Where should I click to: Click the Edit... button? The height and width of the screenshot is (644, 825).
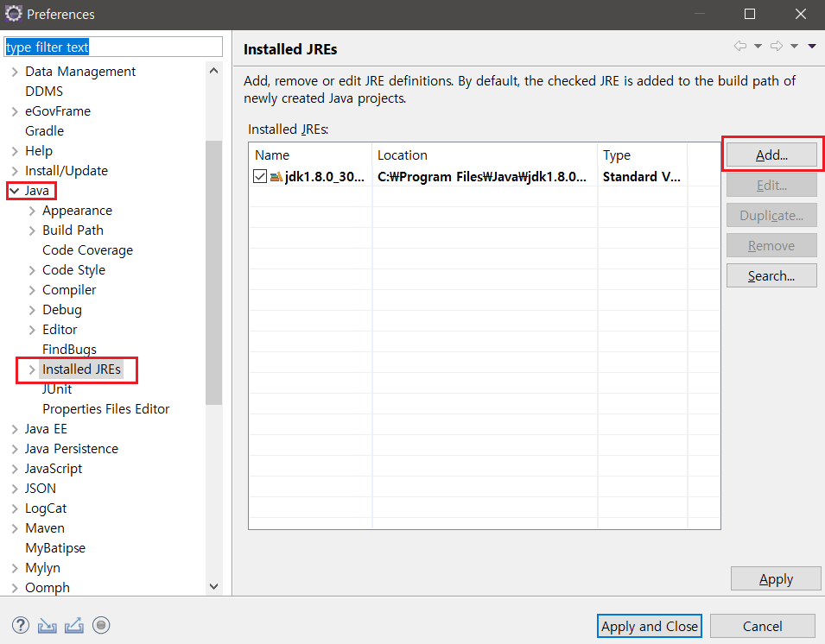point(771,185)
